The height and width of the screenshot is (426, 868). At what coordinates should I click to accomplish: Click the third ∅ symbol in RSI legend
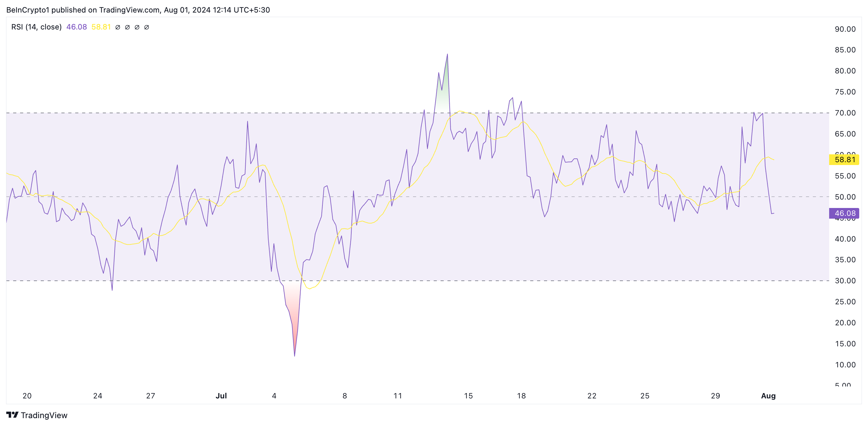pyautogui.click(x=137, y=27)
